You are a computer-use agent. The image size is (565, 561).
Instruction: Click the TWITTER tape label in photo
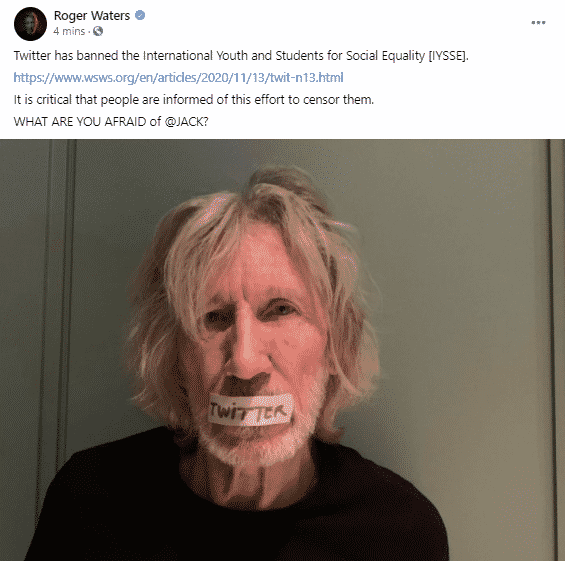pyautogui.click(x=250, y=409)
